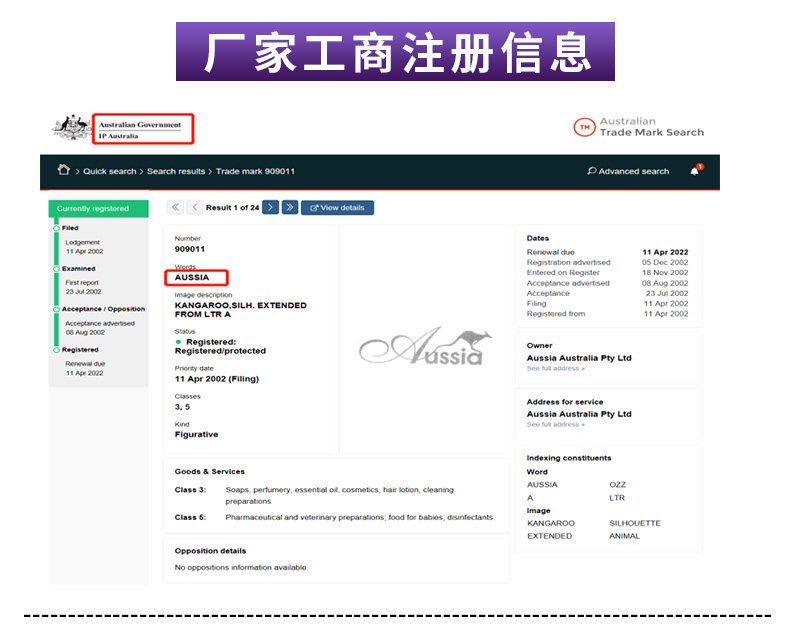The image size is (790, 642).
Task: Open Advanced search
Action: tap(628, 171)
